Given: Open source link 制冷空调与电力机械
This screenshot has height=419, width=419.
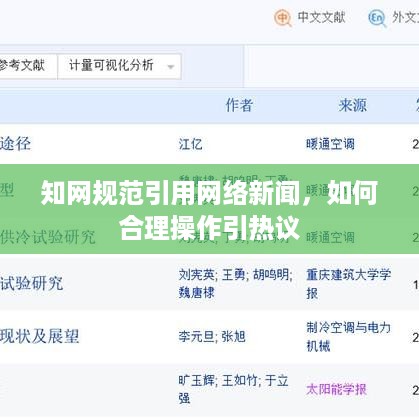Looking at the screenshot, I should tap(349, 337).
